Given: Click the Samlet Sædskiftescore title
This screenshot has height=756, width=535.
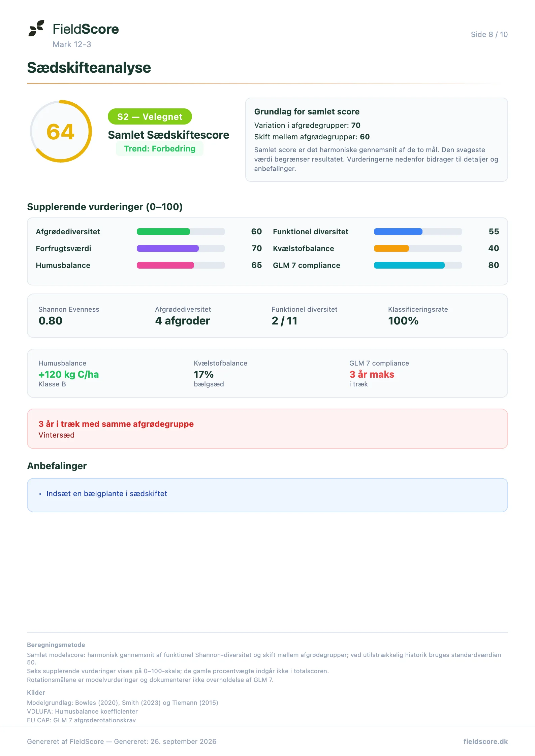Looking at the screenshot, I should click(168, 135).
